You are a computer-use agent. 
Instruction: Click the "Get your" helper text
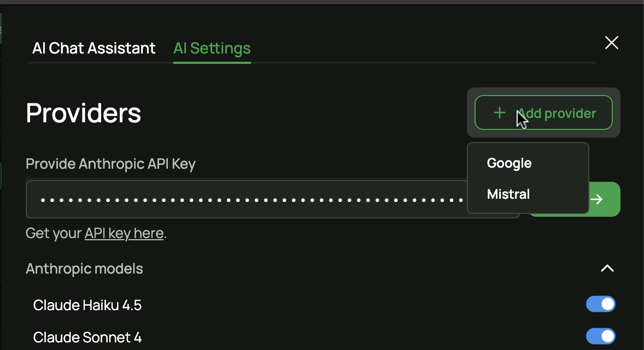(54, 234)
